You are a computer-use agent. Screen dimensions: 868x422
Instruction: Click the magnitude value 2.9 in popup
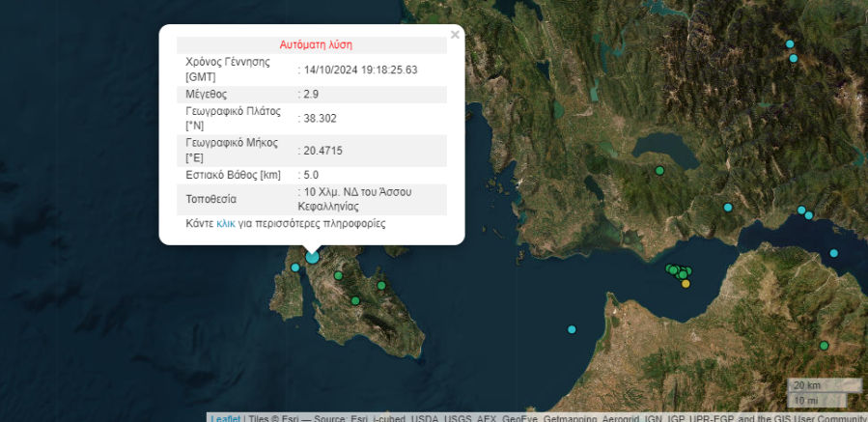click(x=311, y=95)
